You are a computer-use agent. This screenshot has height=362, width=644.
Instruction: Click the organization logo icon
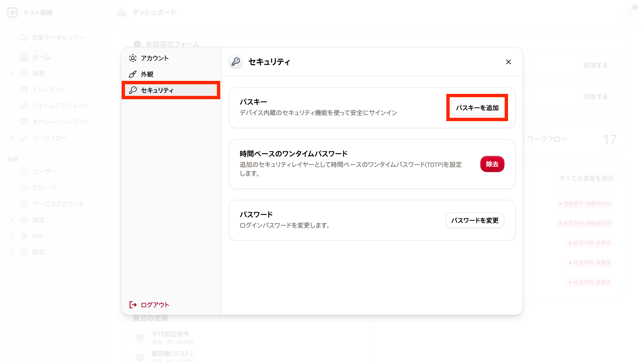point(13,13)
